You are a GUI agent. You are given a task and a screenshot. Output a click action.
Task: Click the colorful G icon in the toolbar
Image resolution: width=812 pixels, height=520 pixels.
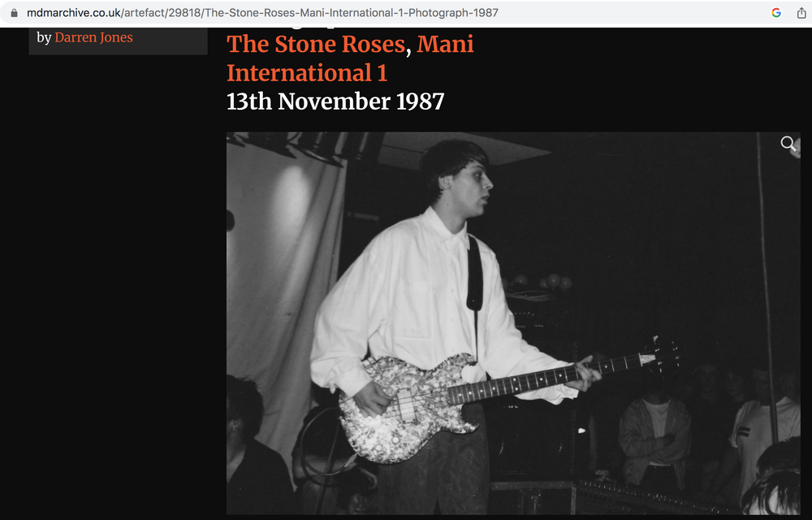click(775, 12)
